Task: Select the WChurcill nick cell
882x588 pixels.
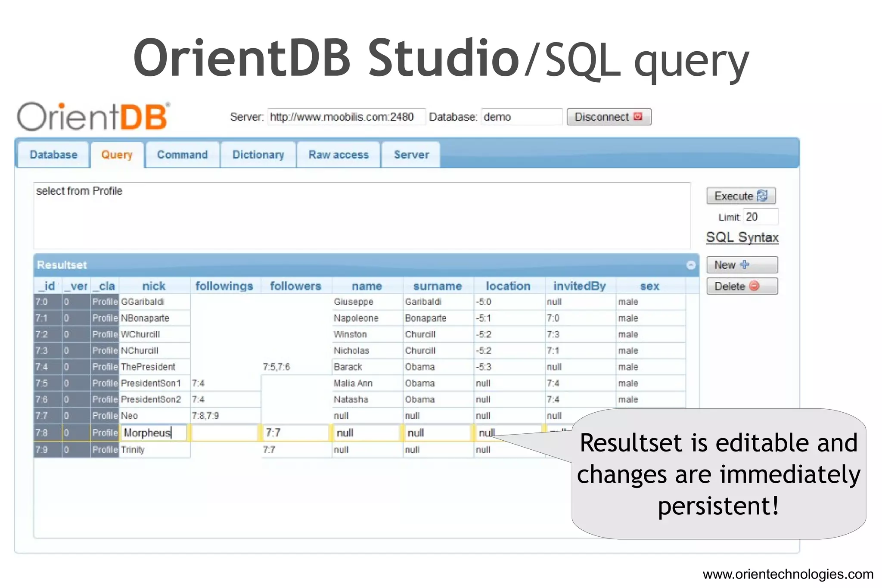Action: click(x=154, y=334)
